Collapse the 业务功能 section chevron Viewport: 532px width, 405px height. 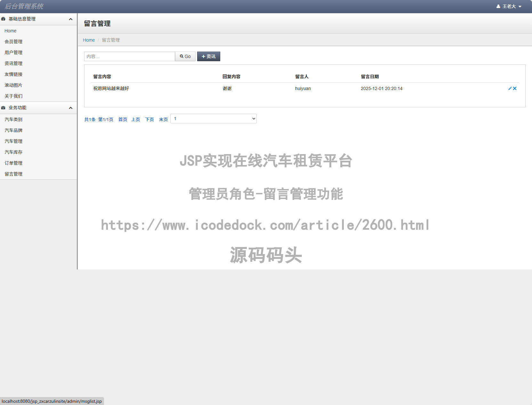[x=70, y=108]
